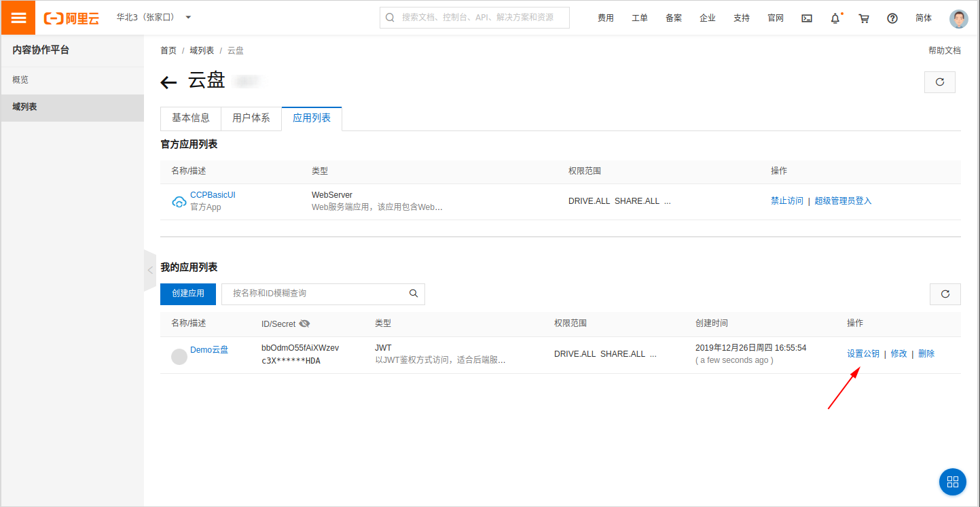The image size is (980, 507).
Task: Open the 费用 top menu
Action: coord(606,18)
